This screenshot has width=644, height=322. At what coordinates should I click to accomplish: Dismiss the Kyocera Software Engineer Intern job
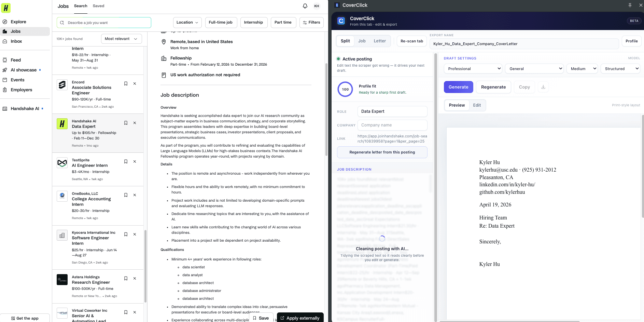click(135, 234)
